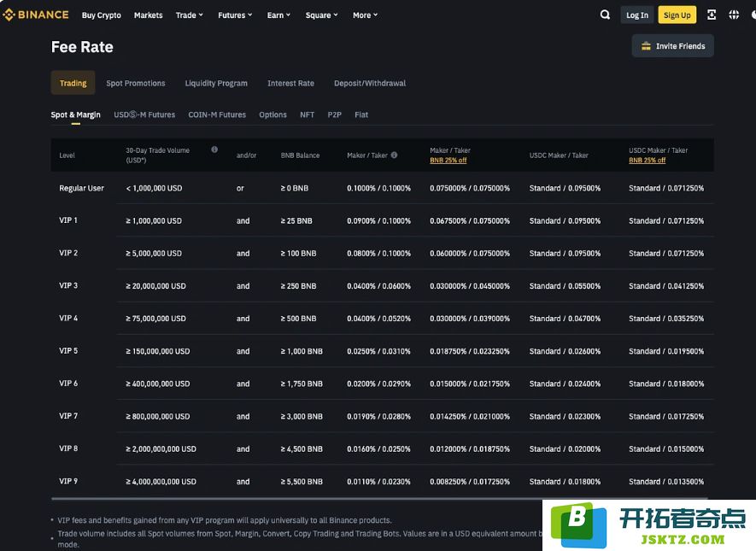Select the Options sub-tab
Image resolution: width=756 pixels, height=551 pixels.
coord(273,114)
